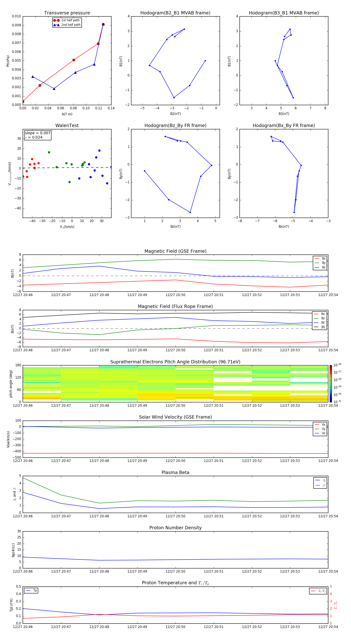
Task: Click the peak point of Transverse pressure curve
Action: 103,24
